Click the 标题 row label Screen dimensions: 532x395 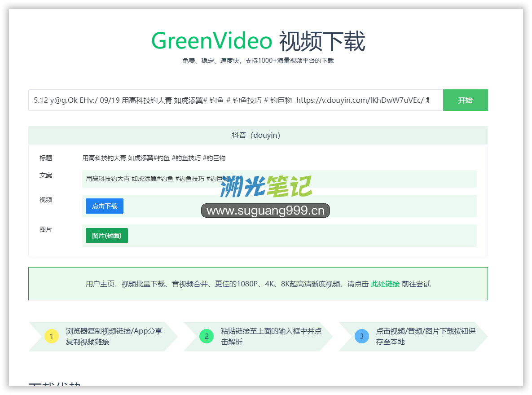click(46, 158)
